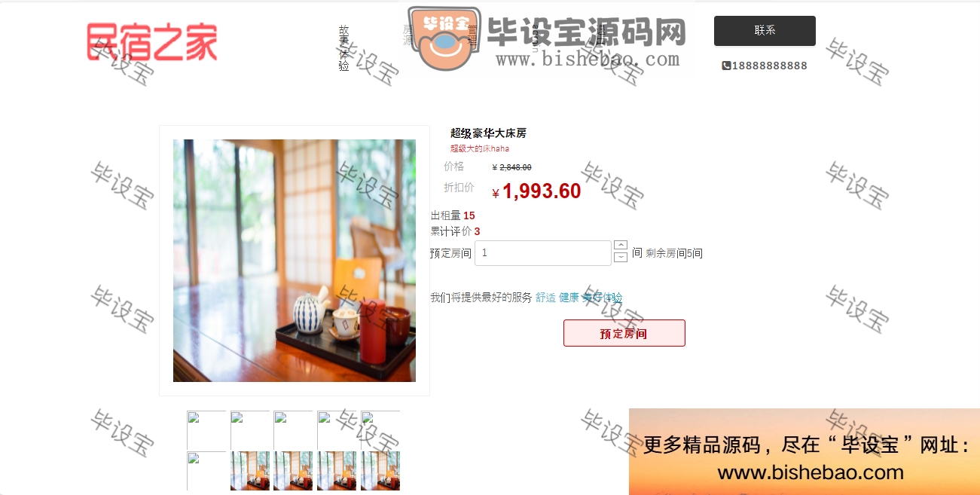This screenshot has height=495, width=980.
Task: Increase room count with up arrow
Action: [x=621, y=245]
